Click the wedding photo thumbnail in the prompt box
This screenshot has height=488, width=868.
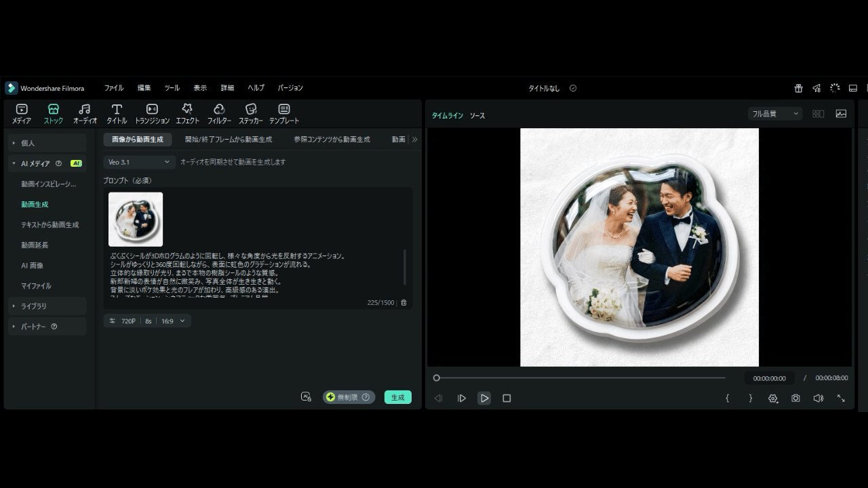(x=136, y=220)
